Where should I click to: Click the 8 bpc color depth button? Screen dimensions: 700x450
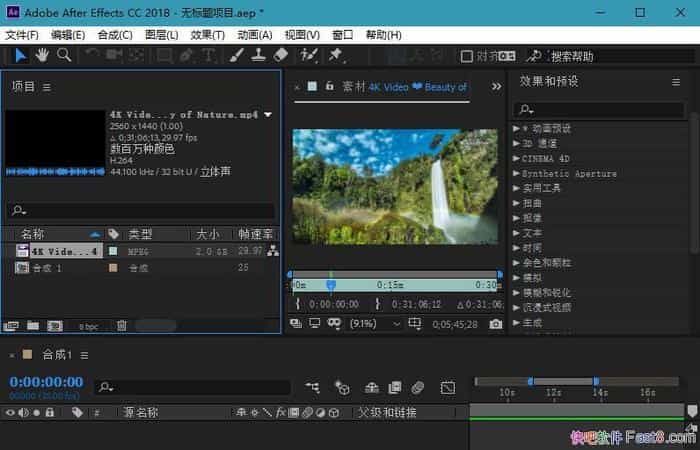tap(88, 327)
